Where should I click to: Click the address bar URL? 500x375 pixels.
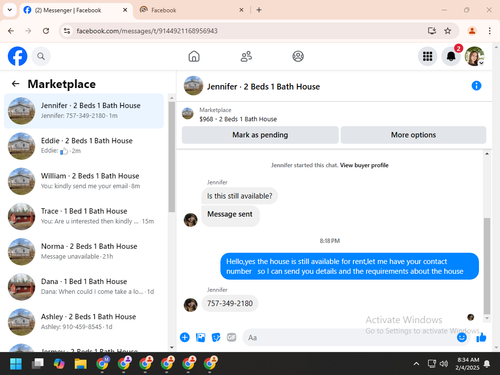click(x=147, y=31)
